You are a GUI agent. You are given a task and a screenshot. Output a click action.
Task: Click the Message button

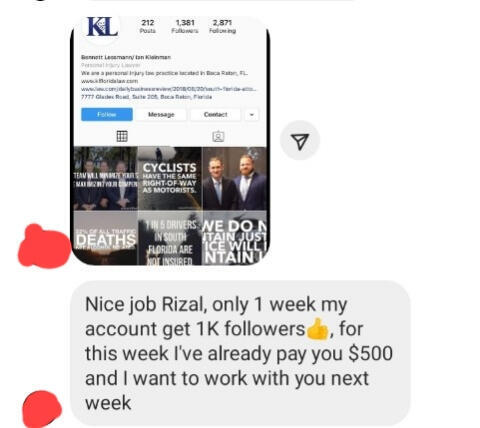tap(161, 114)
